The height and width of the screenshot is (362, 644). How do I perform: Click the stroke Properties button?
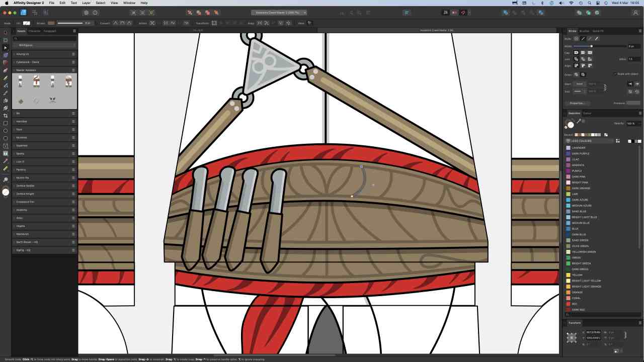tap(577, 103)
